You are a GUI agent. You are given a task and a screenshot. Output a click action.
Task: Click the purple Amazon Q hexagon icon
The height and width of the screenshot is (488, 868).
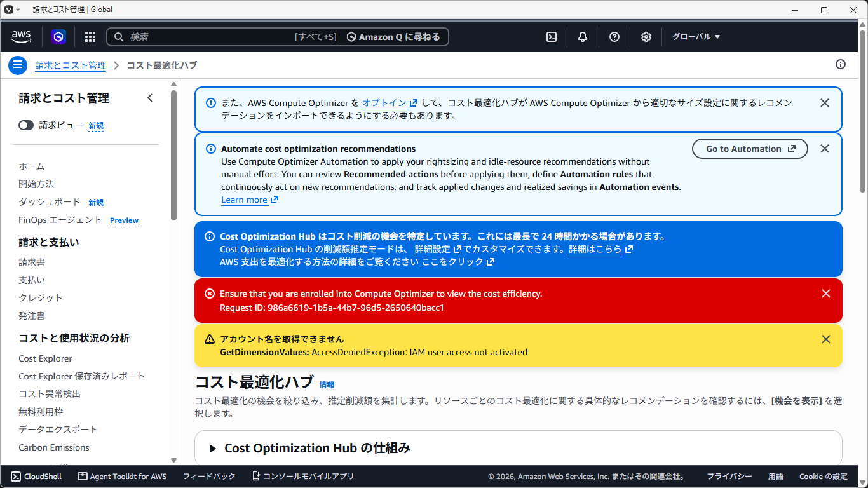58,37
